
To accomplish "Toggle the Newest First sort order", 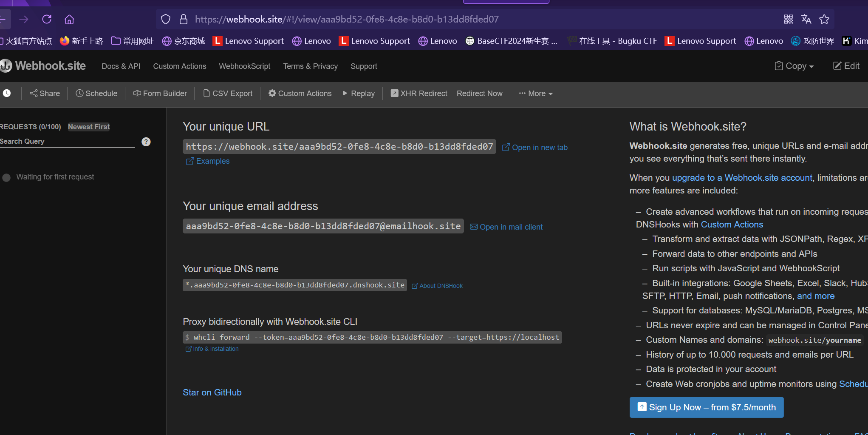I will (89, 127).
